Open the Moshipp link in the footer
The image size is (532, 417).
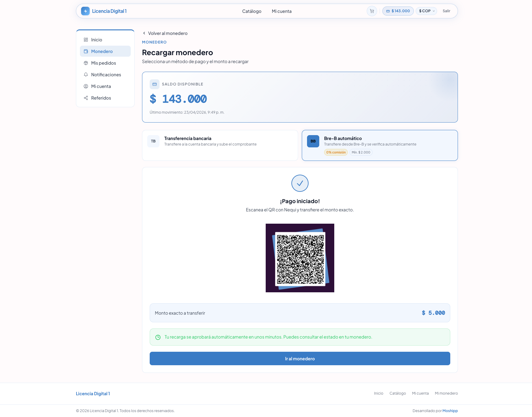(x=450, y=411)
